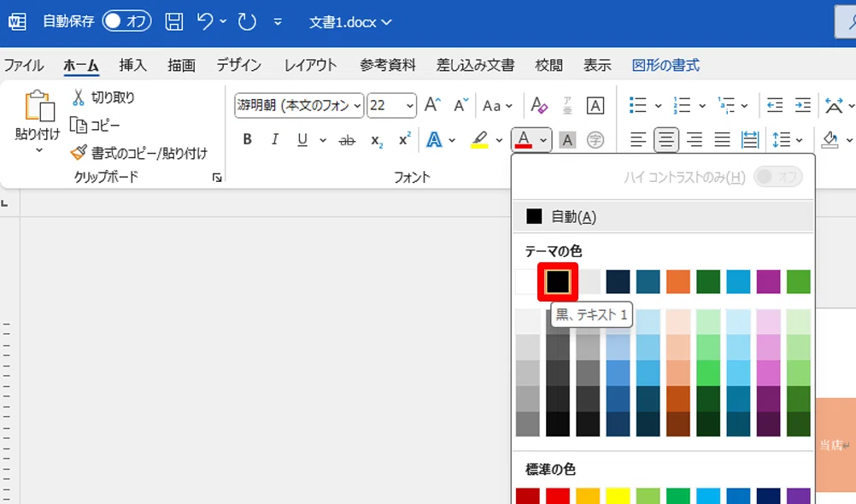Center align the text
This screenshot has width=856, height=504.
(666, 140)
